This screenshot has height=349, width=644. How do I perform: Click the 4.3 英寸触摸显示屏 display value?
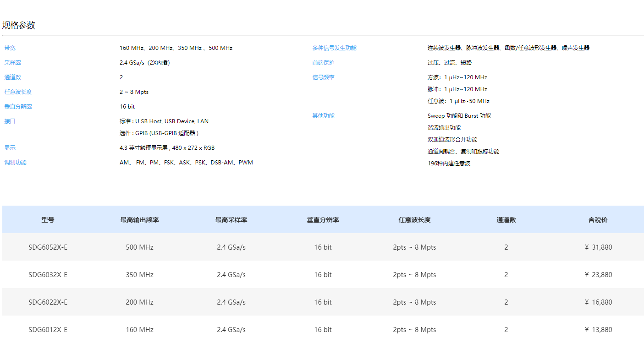pos(167,148)
